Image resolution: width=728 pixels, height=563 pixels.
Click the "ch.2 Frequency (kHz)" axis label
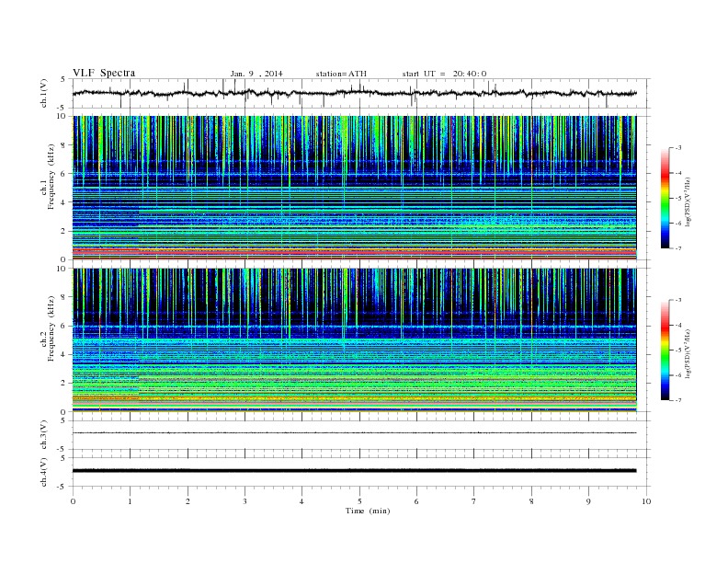tap(47, 328)
